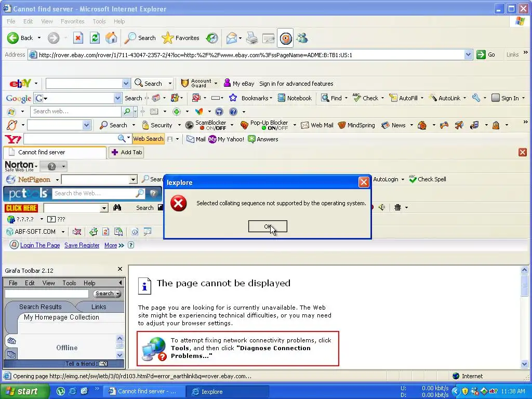Open the Norton Safe Web Lite help dropdown
This screenshot has width=532, height=399.
point(63,166)
